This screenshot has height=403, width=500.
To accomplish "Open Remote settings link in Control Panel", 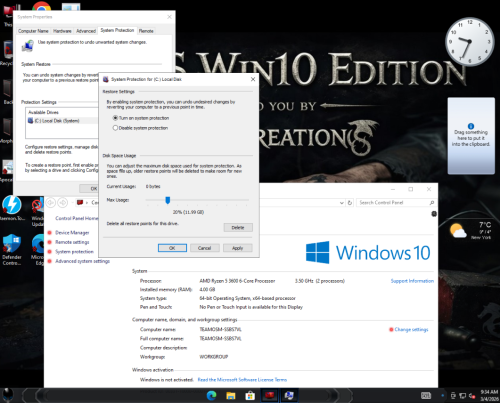I will pos(72,242).
